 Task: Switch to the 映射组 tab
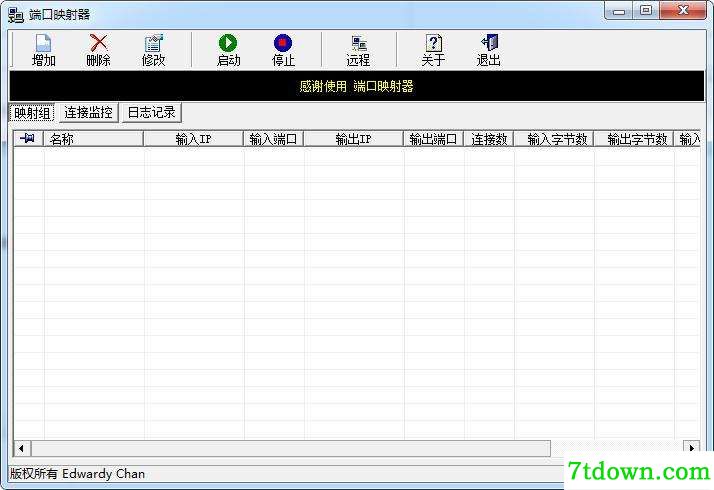pos(32,112)
